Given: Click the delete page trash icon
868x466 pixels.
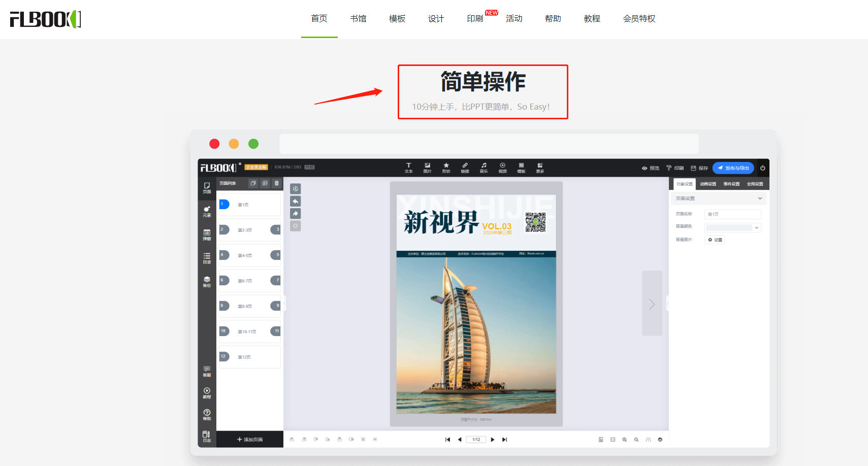Looking at the screenshot, I should (x=276, y=183).
